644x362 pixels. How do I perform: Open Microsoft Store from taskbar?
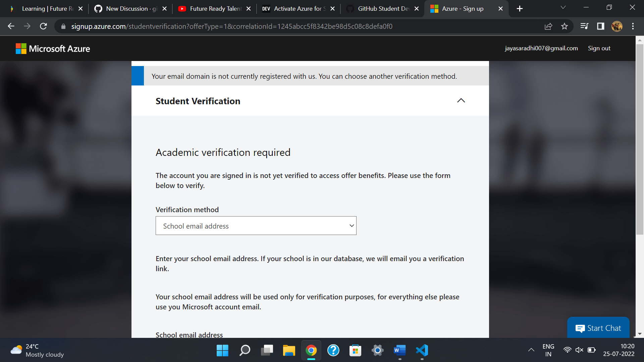355,350
